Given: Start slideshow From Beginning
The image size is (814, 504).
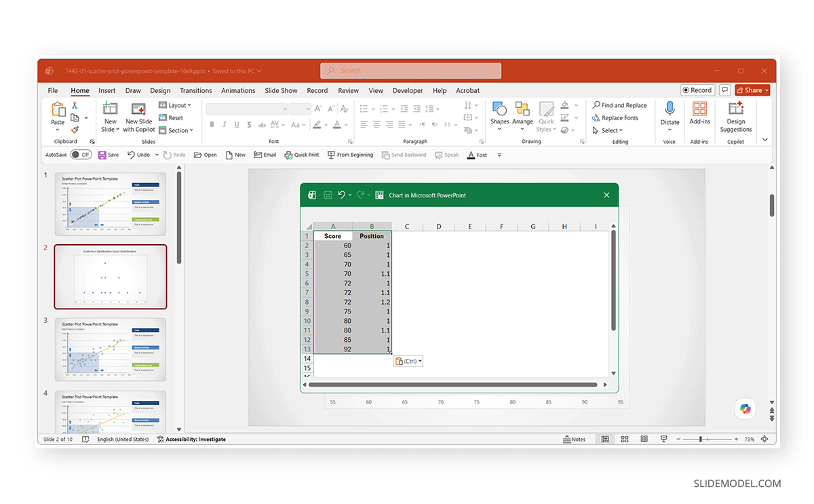Looking at the screenshot, I should point(350,155).
